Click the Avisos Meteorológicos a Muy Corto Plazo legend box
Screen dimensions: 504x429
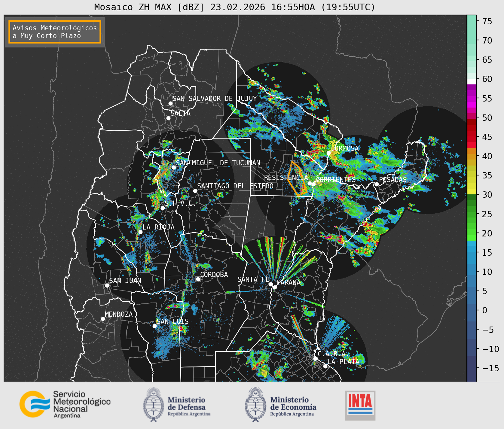point(55,32)
